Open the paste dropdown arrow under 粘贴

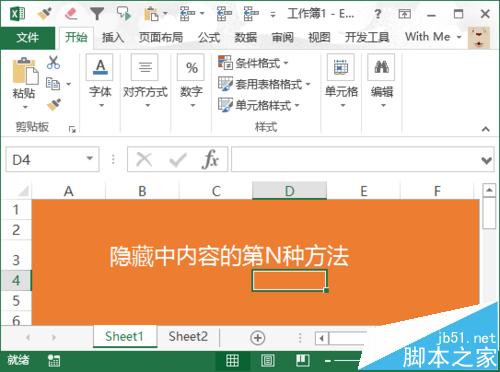pyautogui.click(x=25, y=107)
